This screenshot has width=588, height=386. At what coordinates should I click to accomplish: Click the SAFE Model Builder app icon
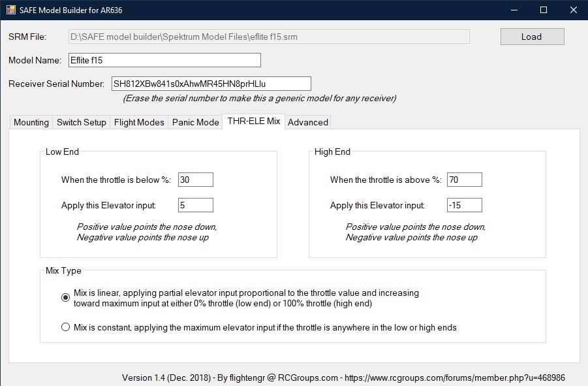point(11,10)
